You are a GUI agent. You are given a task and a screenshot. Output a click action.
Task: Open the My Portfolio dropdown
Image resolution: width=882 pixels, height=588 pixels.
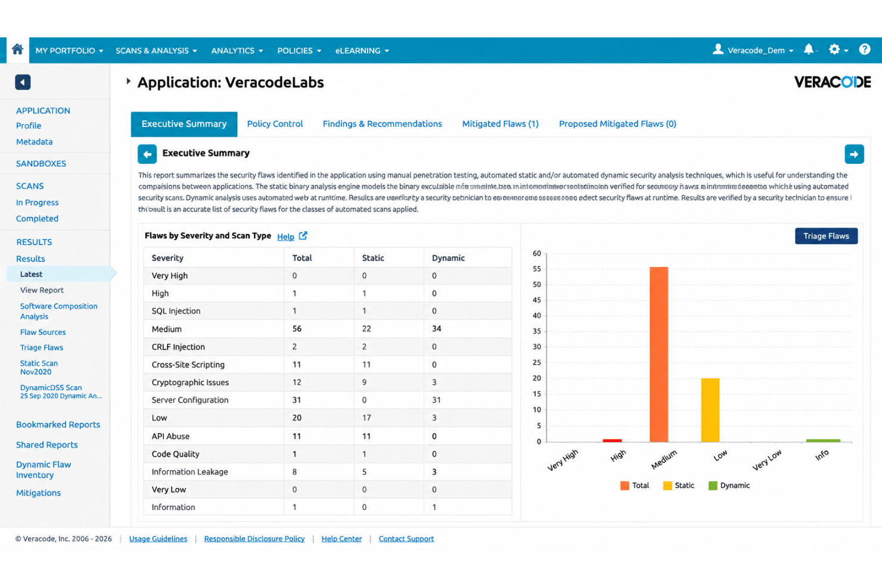click(x=69, y=51)
